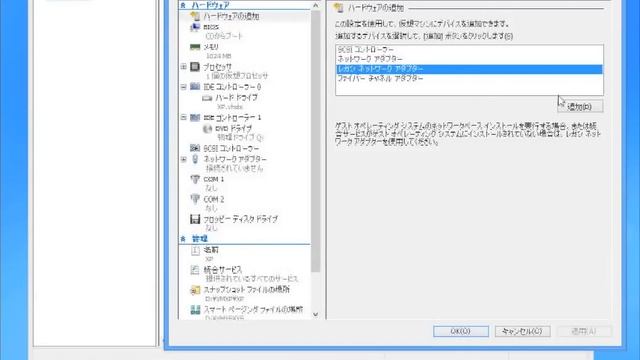Select SCSI コントローラー in the device list
640x360 pixels.
coord(469,50)
